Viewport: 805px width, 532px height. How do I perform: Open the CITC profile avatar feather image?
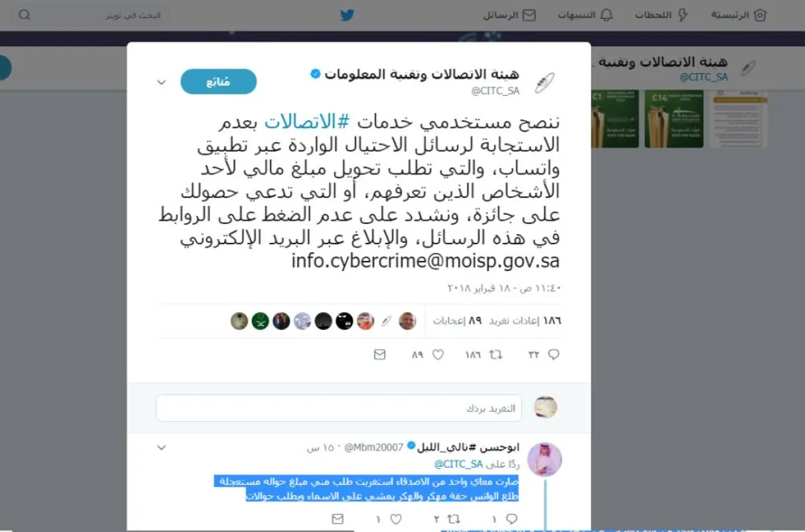545,83
